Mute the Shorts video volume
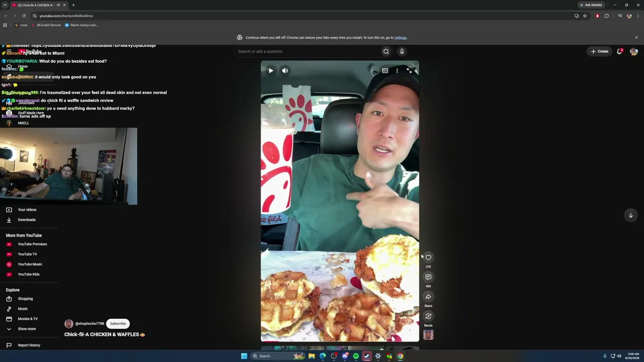The image size is (644, 362). tap(285, 71)
